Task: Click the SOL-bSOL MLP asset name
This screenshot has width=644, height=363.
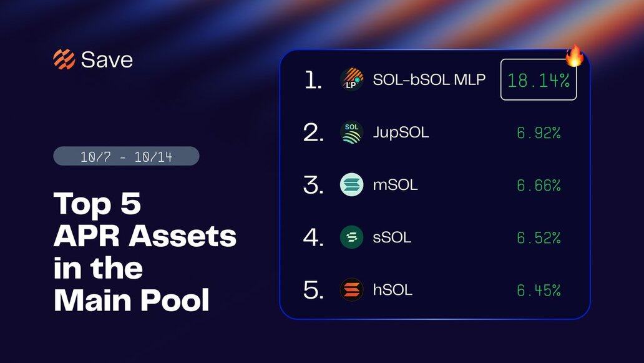Action: (x=429, y=80)
